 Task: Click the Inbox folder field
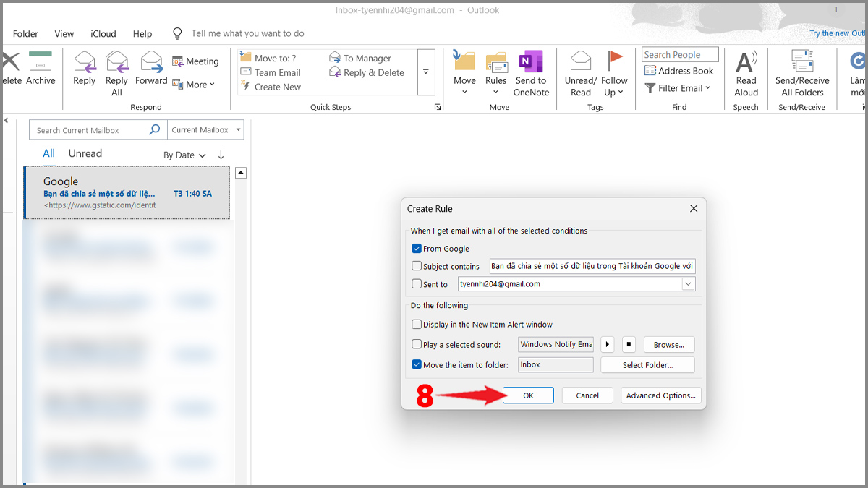(x=556, y=364)
